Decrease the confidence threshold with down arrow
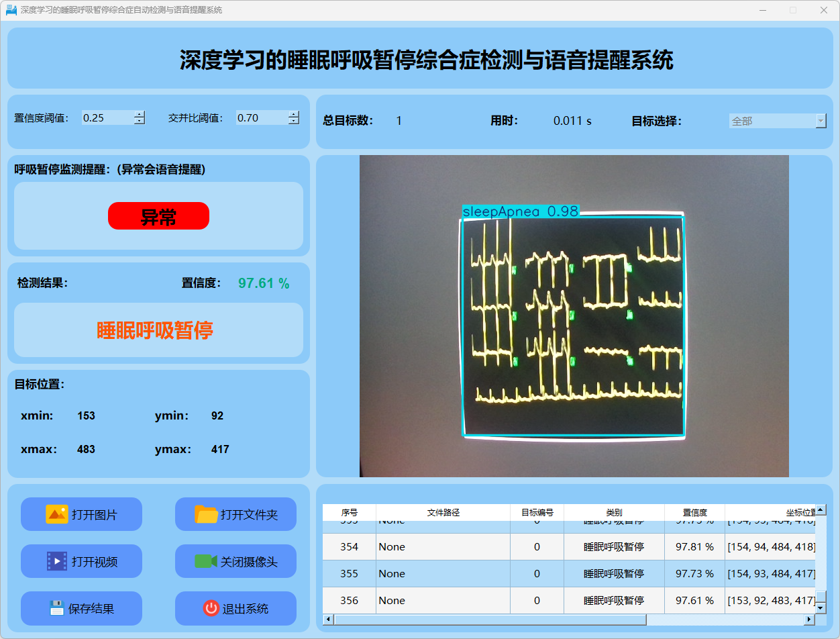 [x=139, y=121]
